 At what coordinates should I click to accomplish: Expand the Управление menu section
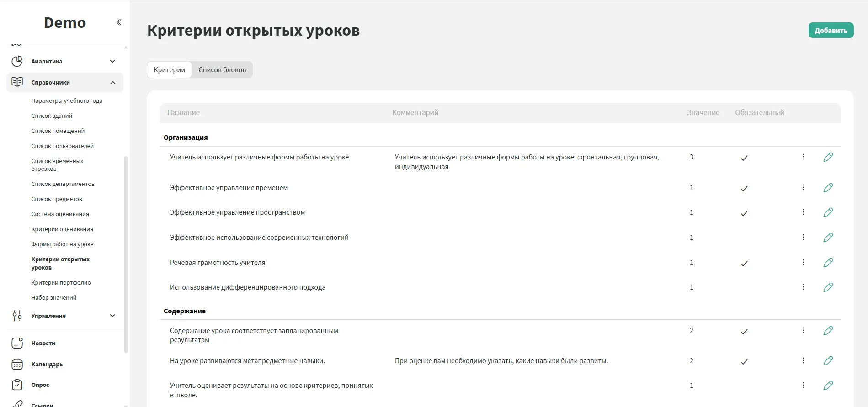(x=112, y=316)
